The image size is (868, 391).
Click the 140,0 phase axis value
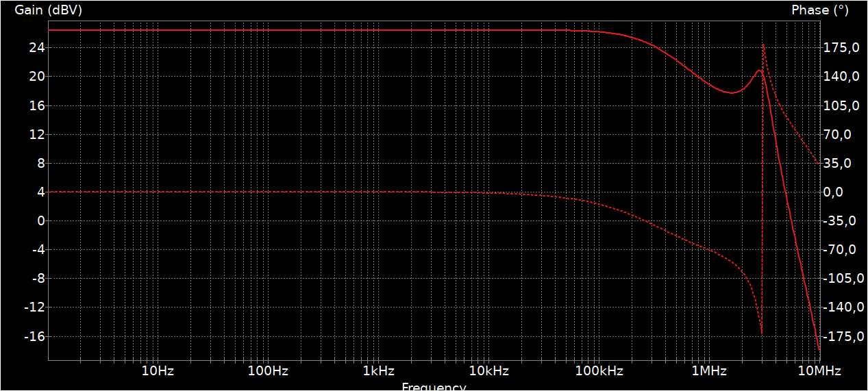point(841,77)
